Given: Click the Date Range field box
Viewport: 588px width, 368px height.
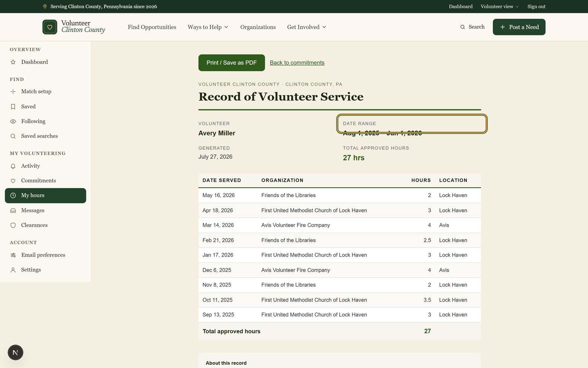Looking at the screenshot, I should pos(412,124).
